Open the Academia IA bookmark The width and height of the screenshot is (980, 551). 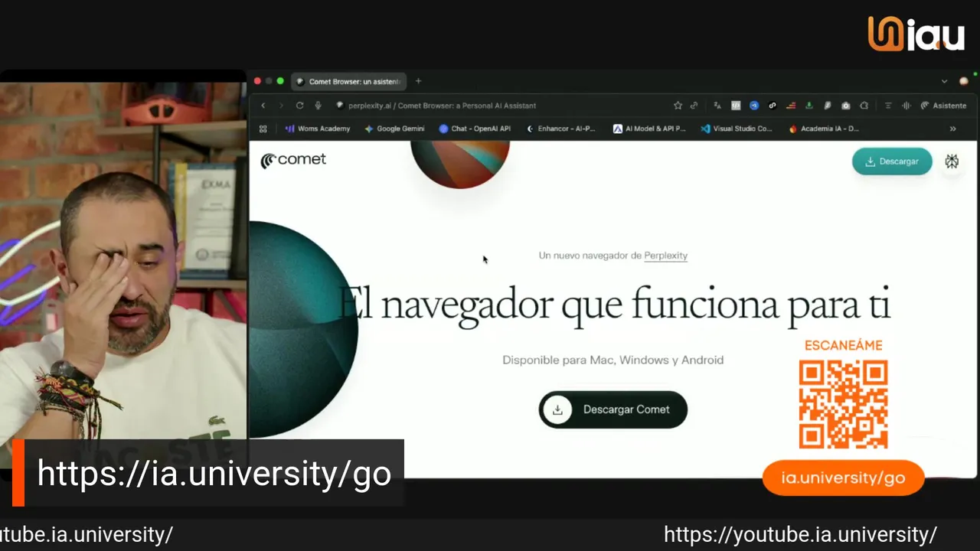(x=823, y=129)
